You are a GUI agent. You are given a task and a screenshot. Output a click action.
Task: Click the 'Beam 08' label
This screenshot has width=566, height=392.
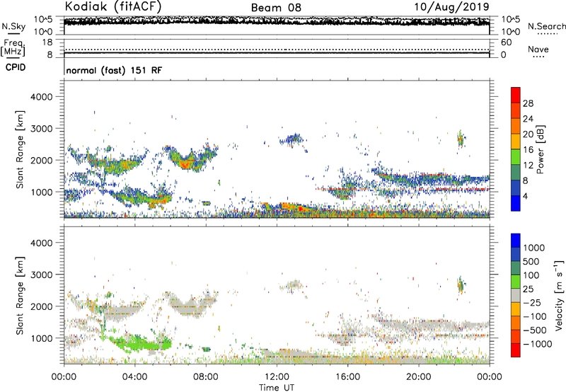pos(276,8)
